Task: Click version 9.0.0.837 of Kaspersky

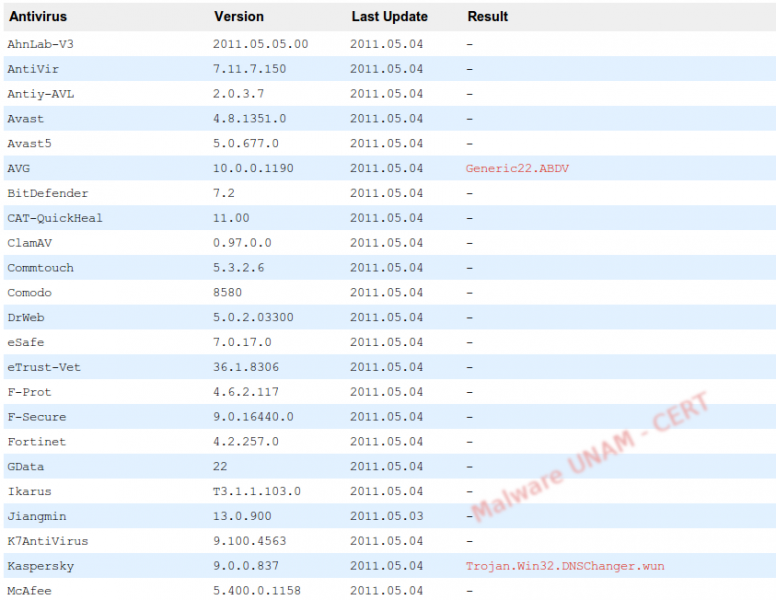Action: click(246, 566)
